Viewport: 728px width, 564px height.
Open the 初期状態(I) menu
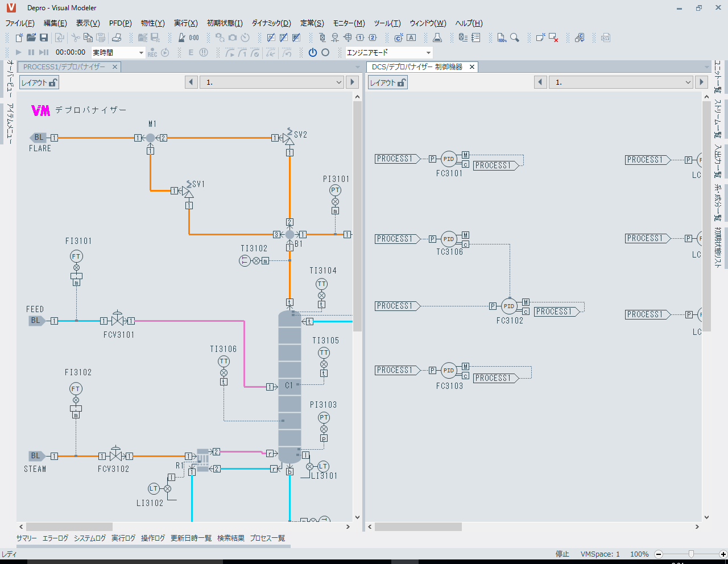[225, 23]
